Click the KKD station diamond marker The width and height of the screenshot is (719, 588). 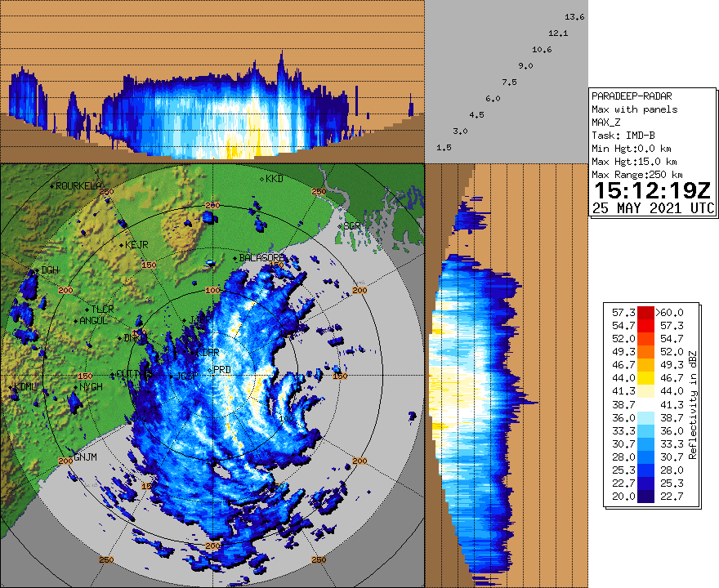pos(262,178)
